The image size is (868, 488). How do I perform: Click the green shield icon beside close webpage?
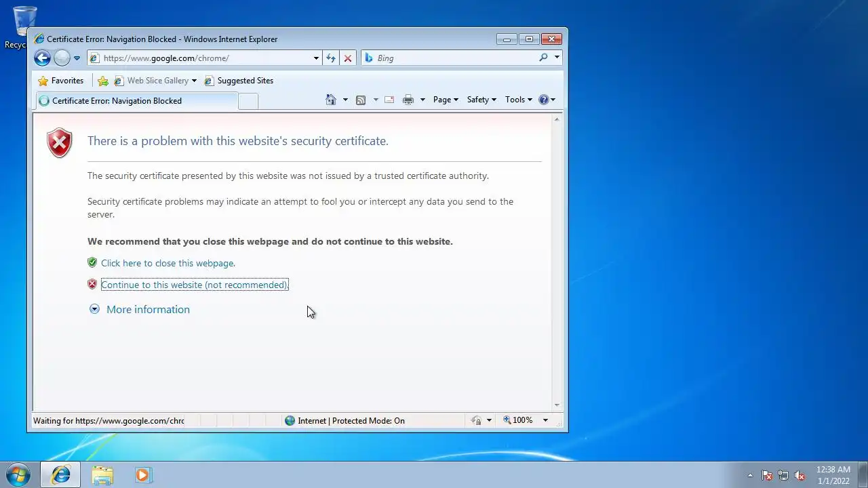pos(92,262)
